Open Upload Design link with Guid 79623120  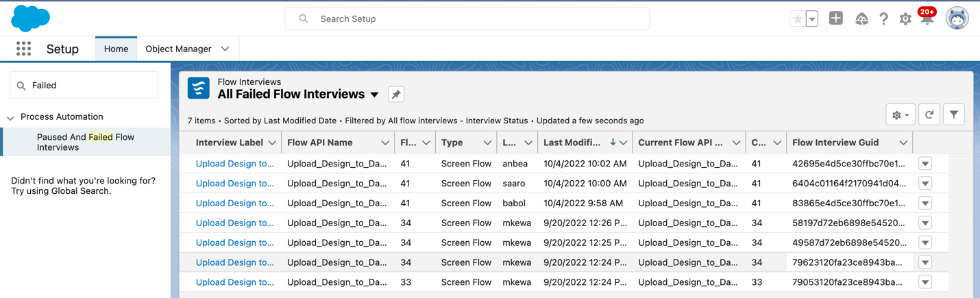pos(234,262)
